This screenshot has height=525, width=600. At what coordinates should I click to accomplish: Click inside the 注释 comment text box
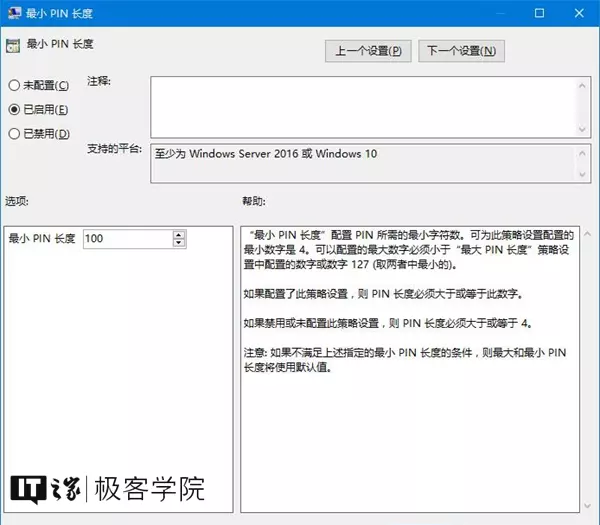pyautogui.click(x=364, y=107)
